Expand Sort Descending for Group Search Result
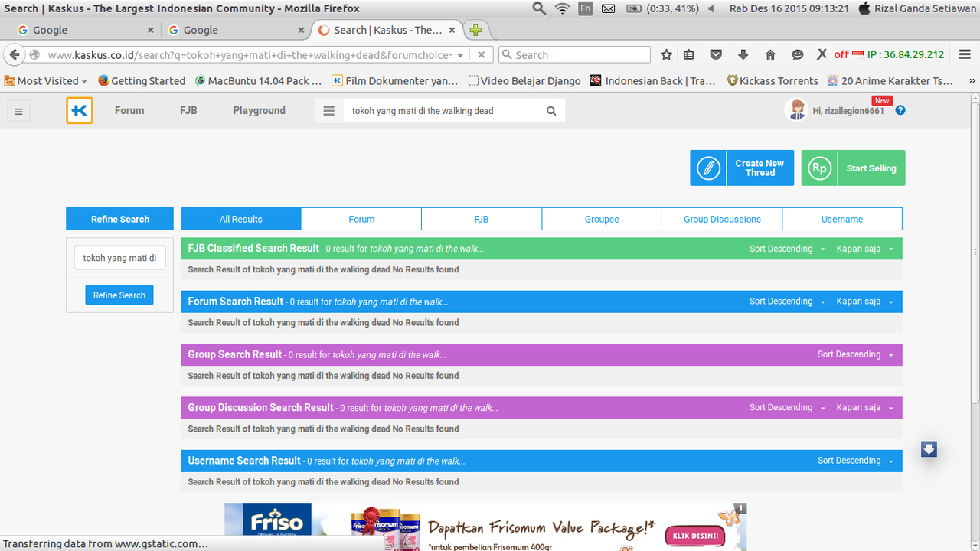Image resolution: width=980 pixels, height=551 pixels. coord(855,354)
